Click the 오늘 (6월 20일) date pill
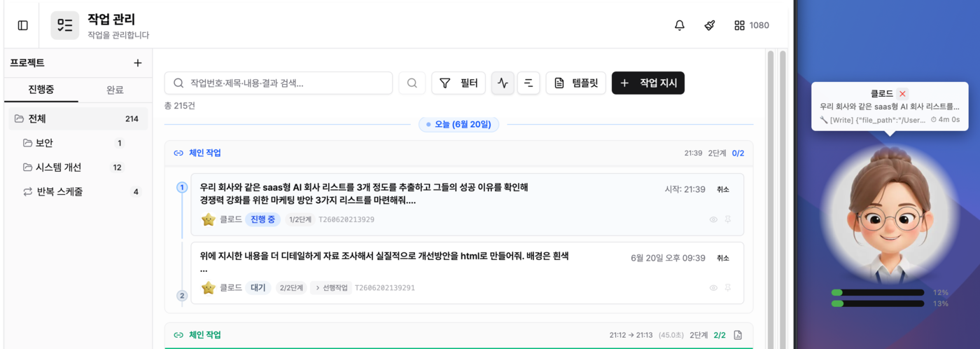This screenshot has height=349, width=980. pos(458,124)
